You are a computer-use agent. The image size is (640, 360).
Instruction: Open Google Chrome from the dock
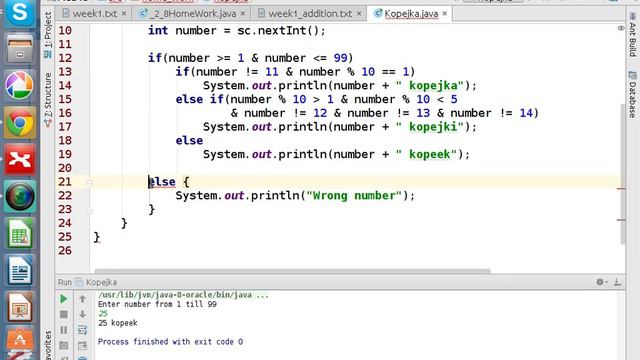[x=19, y=122]
